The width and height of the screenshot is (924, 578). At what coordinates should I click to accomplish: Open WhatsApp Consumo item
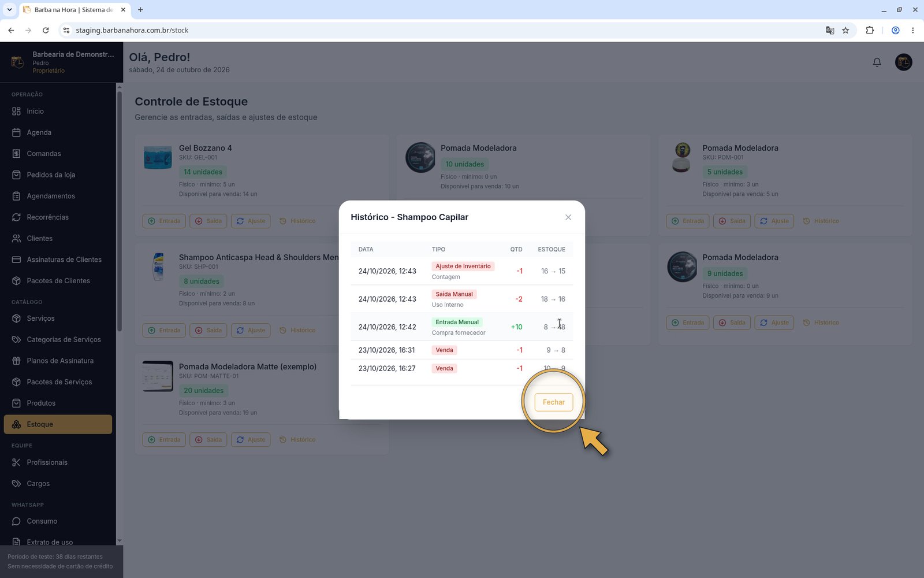point(58,521)
